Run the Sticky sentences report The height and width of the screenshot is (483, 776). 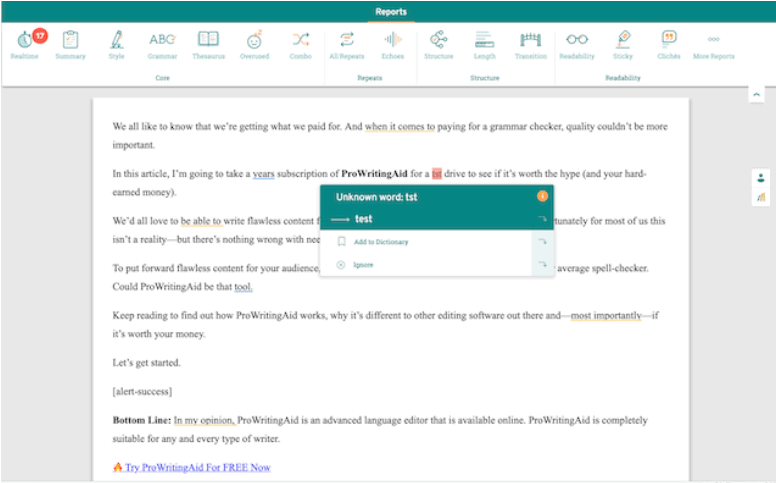point(623,45)
